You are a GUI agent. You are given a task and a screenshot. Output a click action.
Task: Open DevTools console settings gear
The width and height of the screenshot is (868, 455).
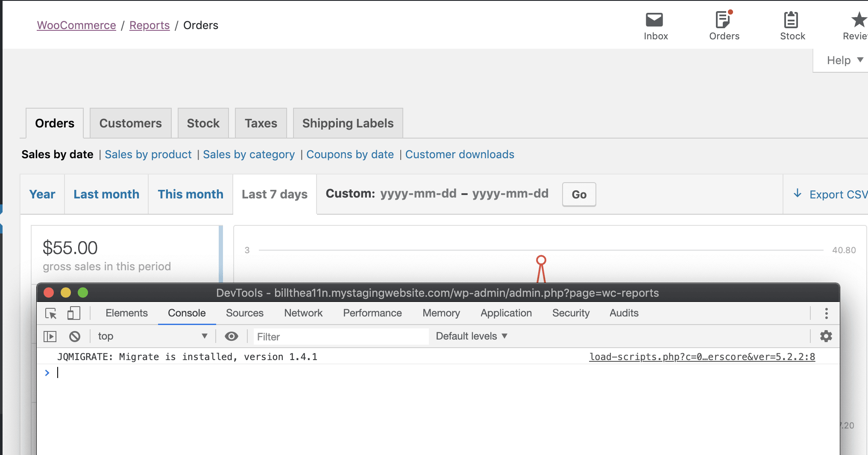[x=826, y=336]
